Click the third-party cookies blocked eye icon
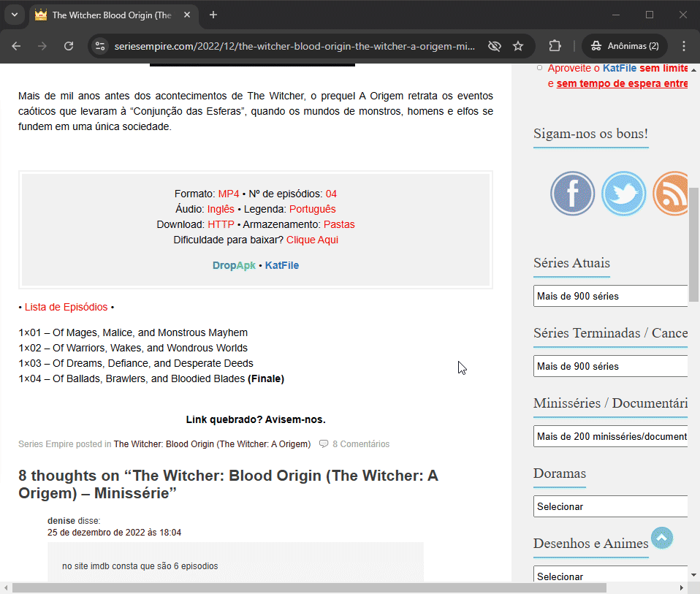Image resolution: width=700 pixels, height=594 pixels. pyautogui.click(x=494, y=46)
